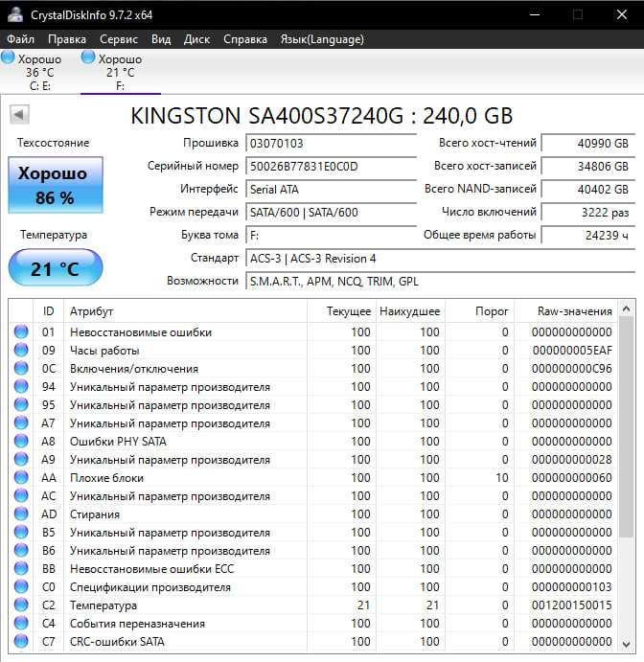
Task: Click the 21 °C temperature button
Action: point(56,268)
